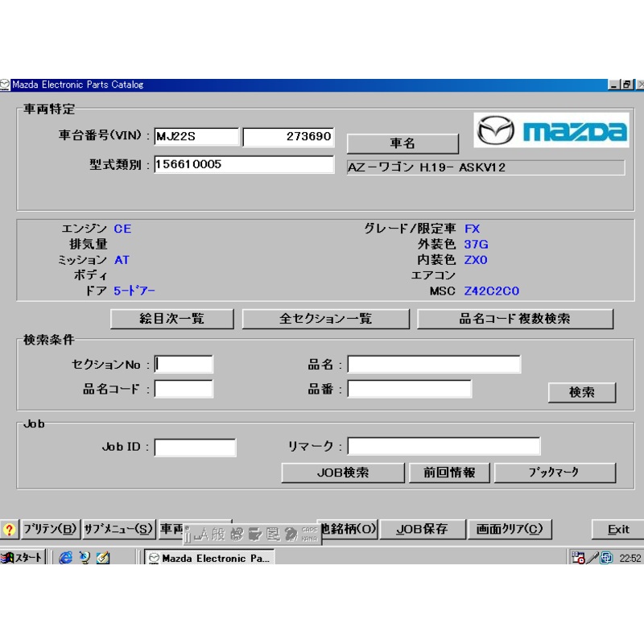This screenshot has width=644, height=644.
Task: Focus the VIN prefix field MJ22S
Action: [x=196, y=136]
